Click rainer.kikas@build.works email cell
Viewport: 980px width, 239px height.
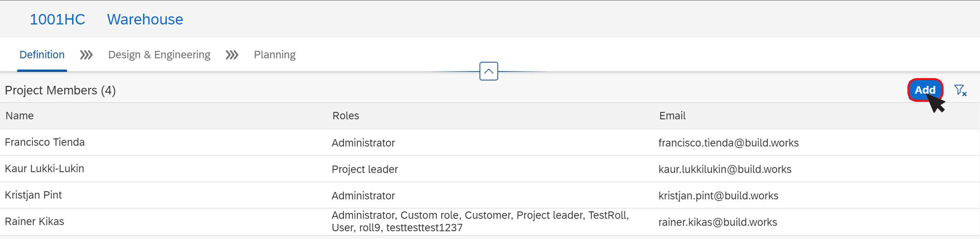click(x=718, y=222)
